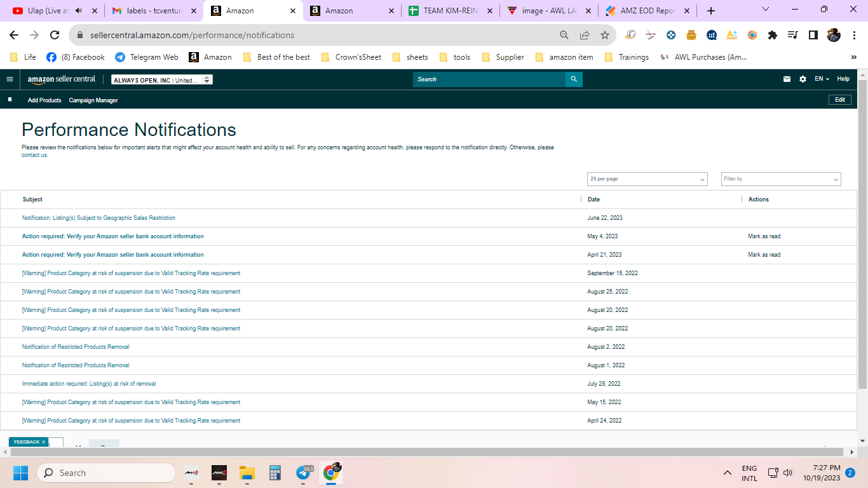The height and width of the screenshot is (488, 868).
Task: Open the April 24, 2022 Valid Tracking Rate warning
Action: (131, 421)
